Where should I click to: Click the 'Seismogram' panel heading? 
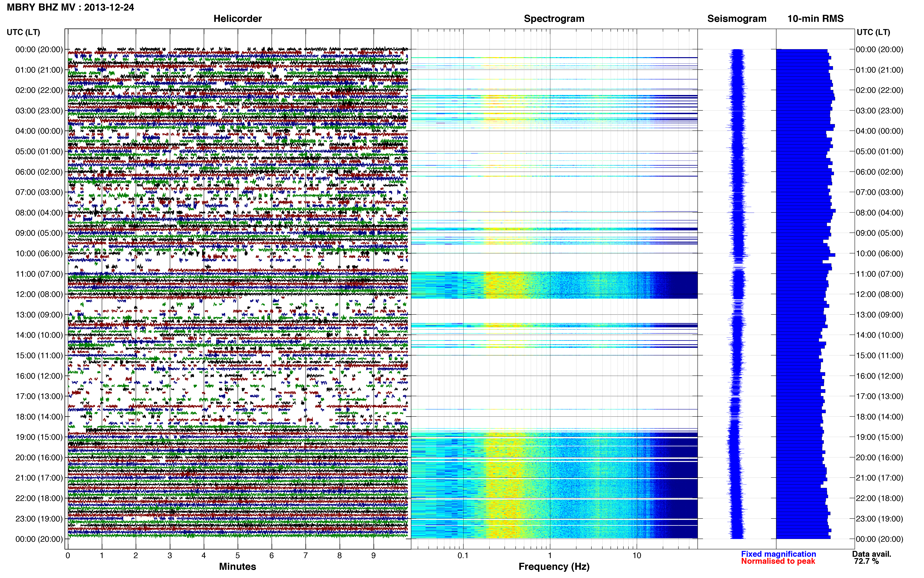(737, 18)
